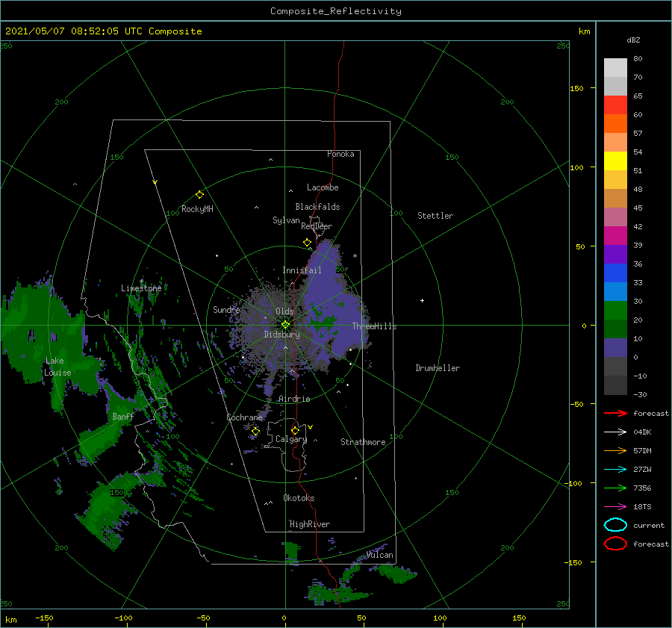Pick the dark green 10-20 dBZ swatch
Image resolution: width=672 pixels, height=628 pixels.
[x=615, y=329]
